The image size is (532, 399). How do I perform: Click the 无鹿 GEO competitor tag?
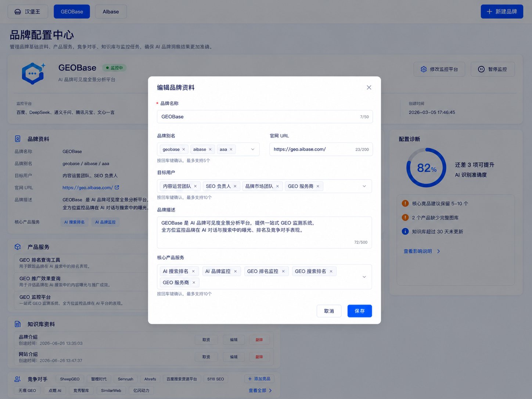coord(28,391)
